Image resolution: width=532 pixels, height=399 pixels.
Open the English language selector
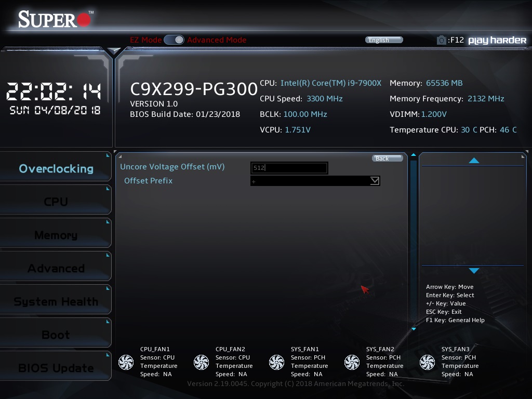[x=384, y=40]
